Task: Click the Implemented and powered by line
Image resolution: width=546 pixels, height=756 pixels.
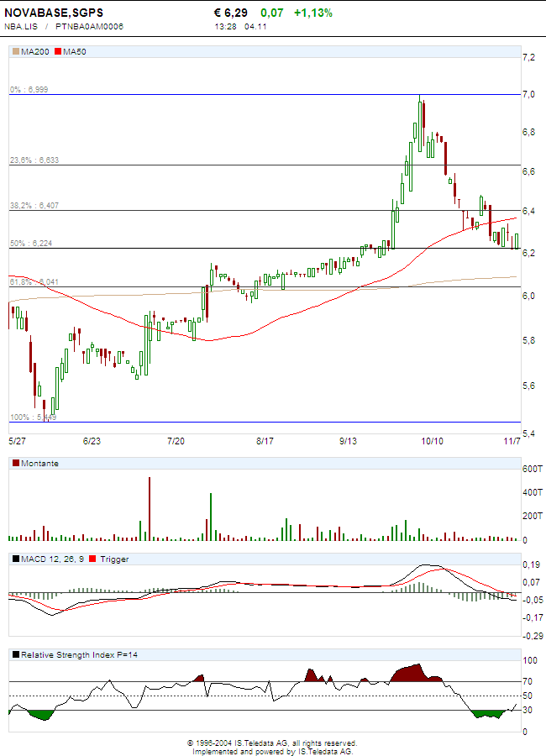Action: (272, 751)
